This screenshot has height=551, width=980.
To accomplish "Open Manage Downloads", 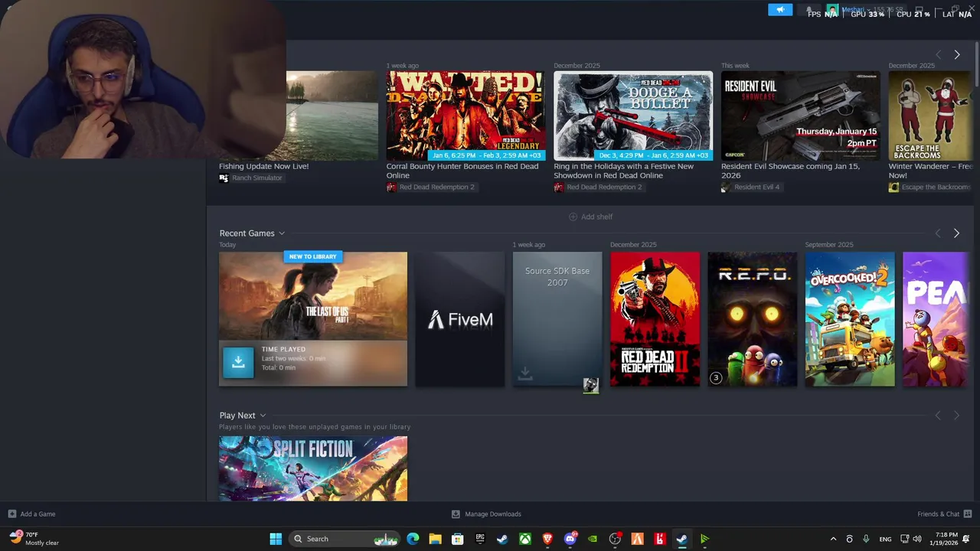I will tap(486, 514).
